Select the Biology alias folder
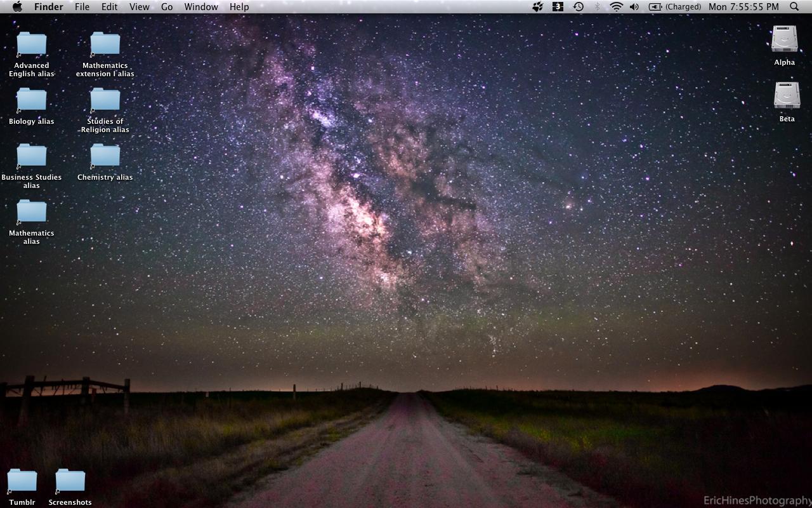Screen dimensions: 812x508 point(32,100)
